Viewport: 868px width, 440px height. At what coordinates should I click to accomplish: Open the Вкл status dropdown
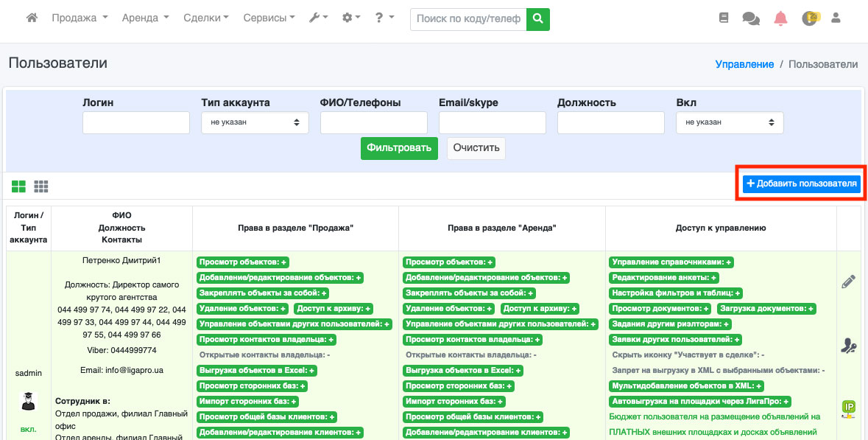coord(730,122)
